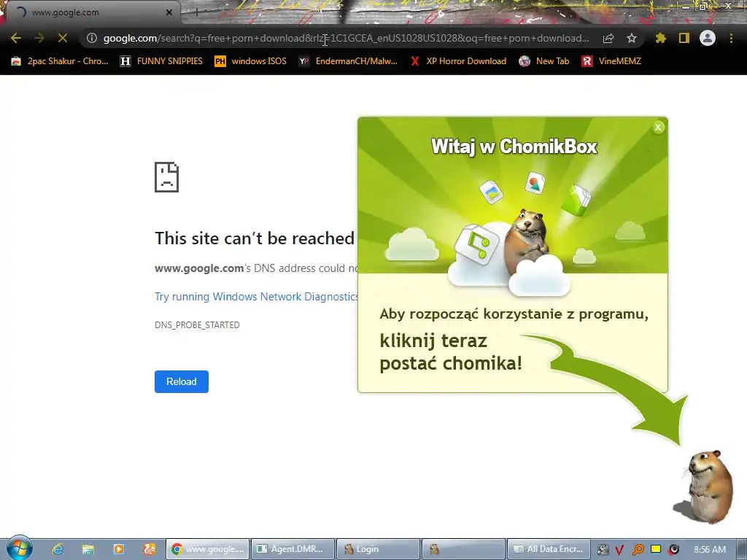Screen dimensions: 747x560
Task: Open the Chrome three-dot menu
Action: click(731, 38)
